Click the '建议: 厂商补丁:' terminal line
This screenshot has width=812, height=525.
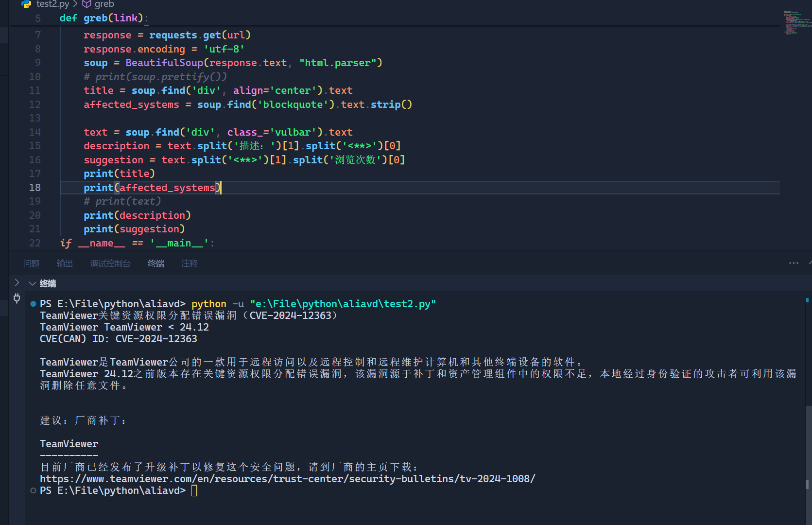[x=83, y=420]
